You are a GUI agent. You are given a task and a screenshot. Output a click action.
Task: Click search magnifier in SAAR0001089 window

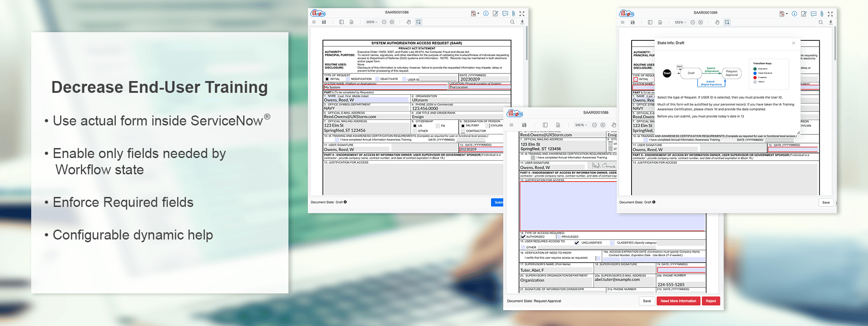point(821,22)
